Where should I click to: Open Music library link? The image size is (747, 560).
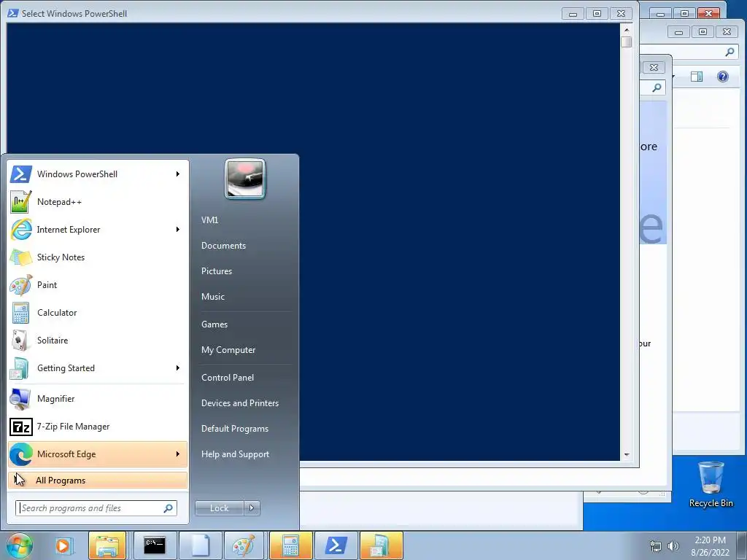(213, 297)
